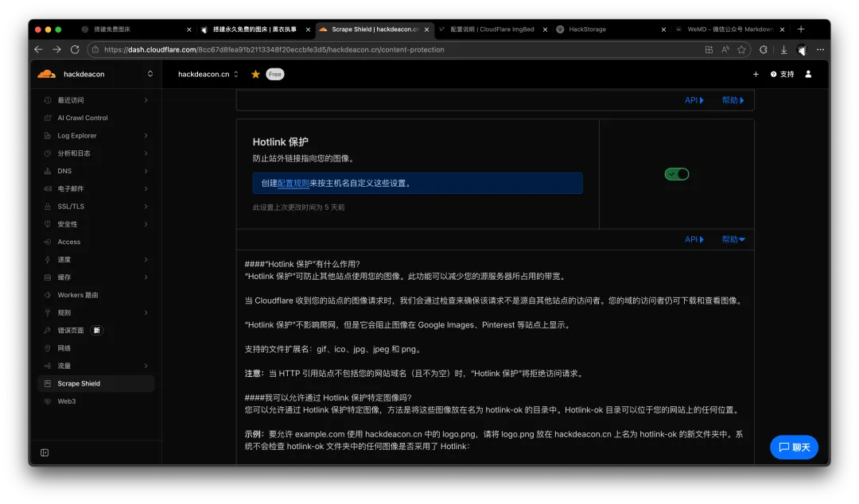Image resolution: width=859 pixels, height=504 pixels.
Task: Click the 缓存 sidebar icon
Action: (x=48, y=277)
